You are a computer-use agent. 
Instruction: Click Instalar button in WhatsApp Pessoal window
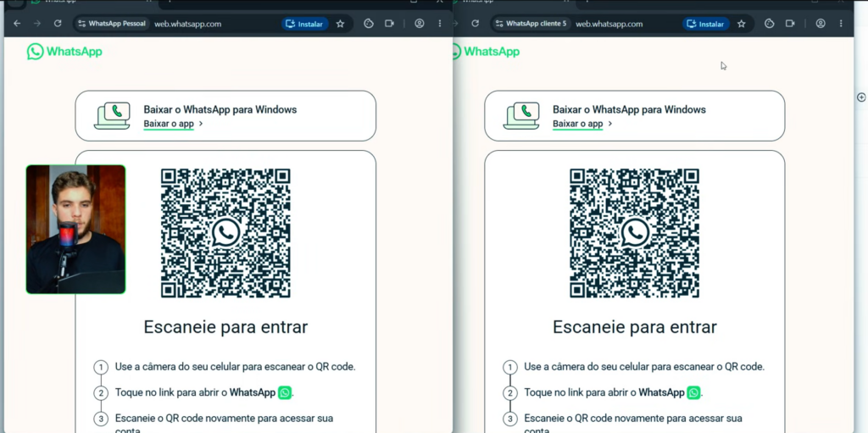pyautogui.click(x=305, y=24)
